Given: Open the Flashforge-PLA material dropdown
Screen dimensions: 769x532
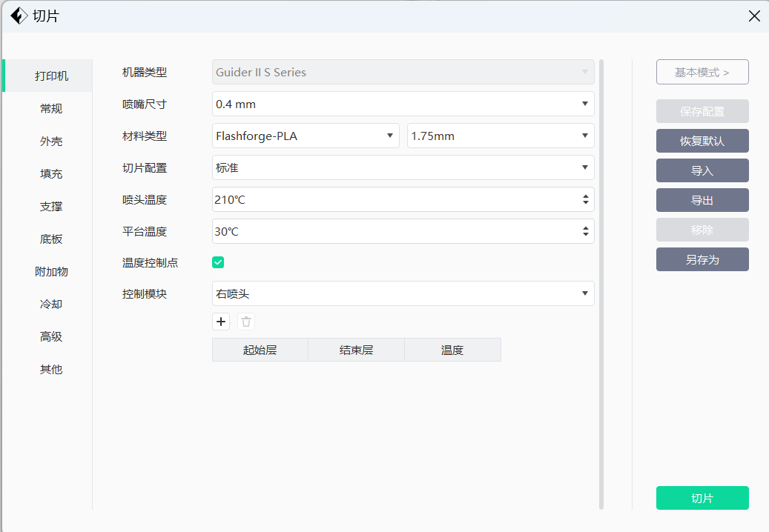Looking at the screenshot, I should (x=306, y=136).
